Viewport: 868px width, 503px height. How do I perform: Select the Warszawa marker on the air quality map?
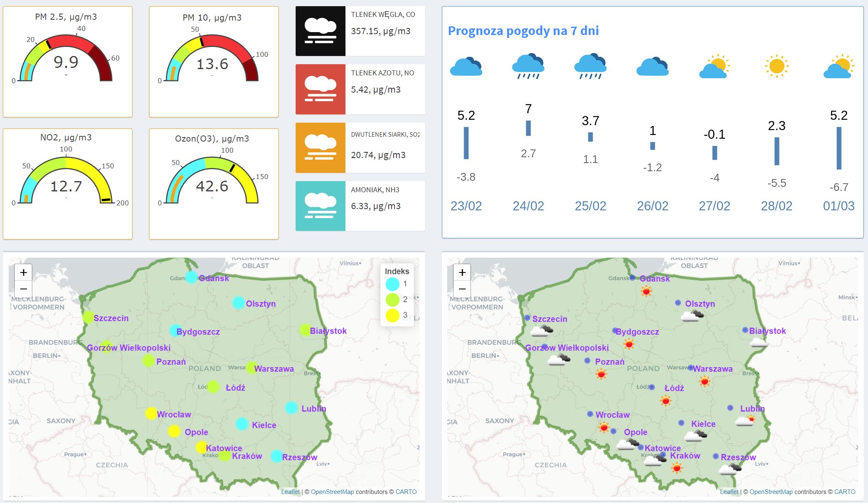tap(252, 368)
